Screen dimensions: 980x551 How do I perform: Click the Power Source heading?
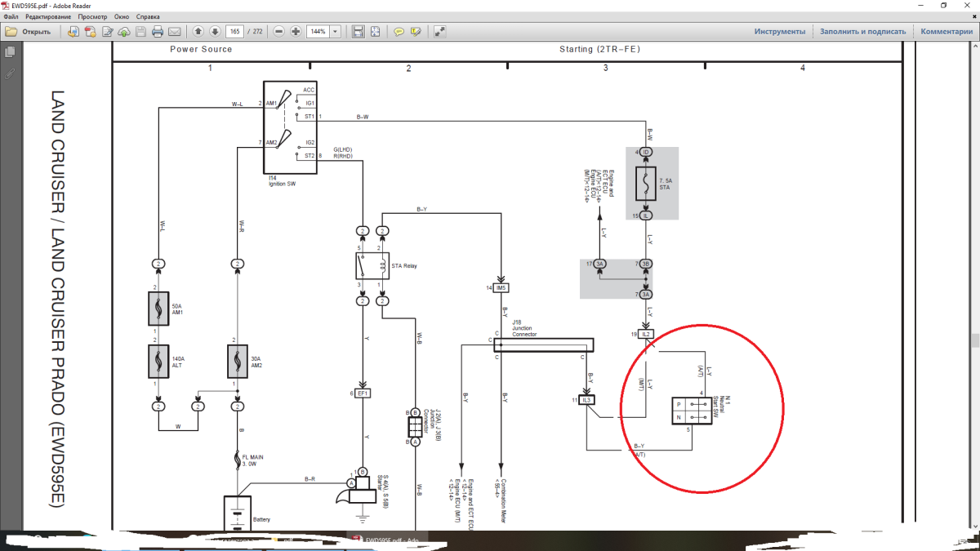coord(201,49)
